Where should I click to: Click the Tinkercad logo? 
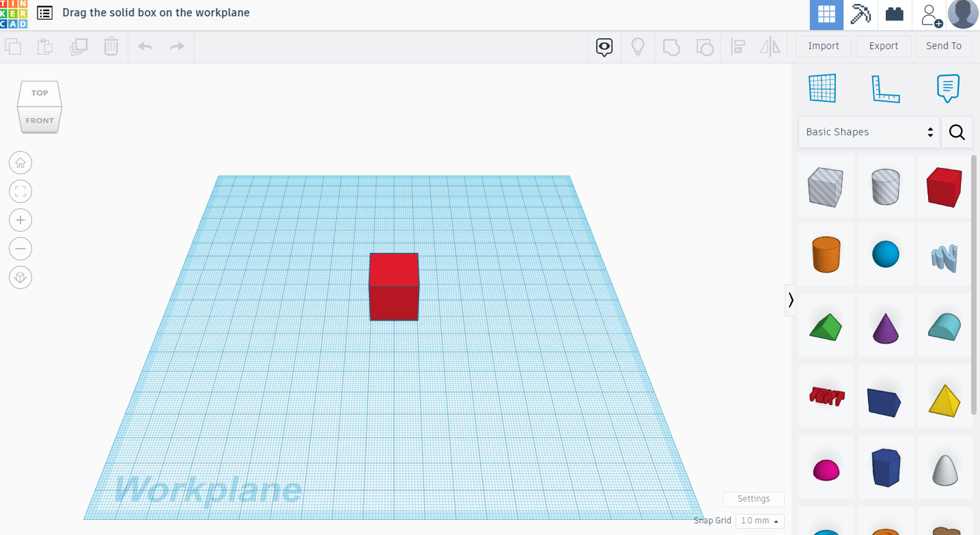(x=14, y=14)
